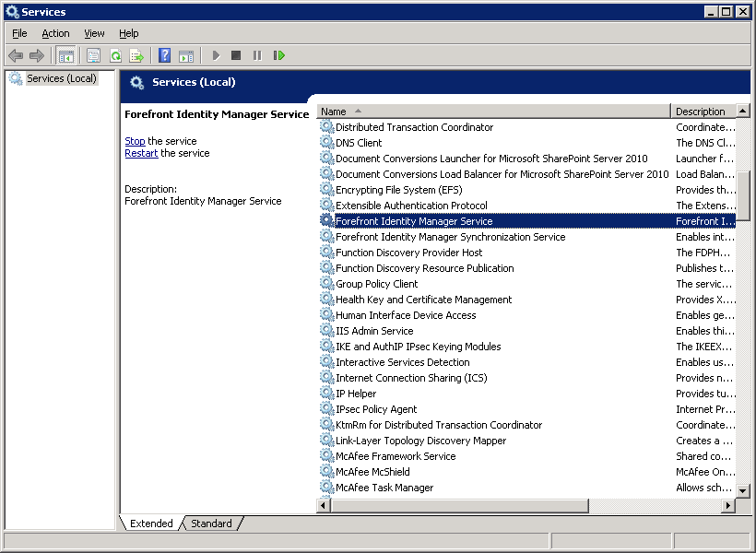This screenshot has height=553, width=756.
Task: Click the Back arrow toolbar icon
Action: click(16, 56)
